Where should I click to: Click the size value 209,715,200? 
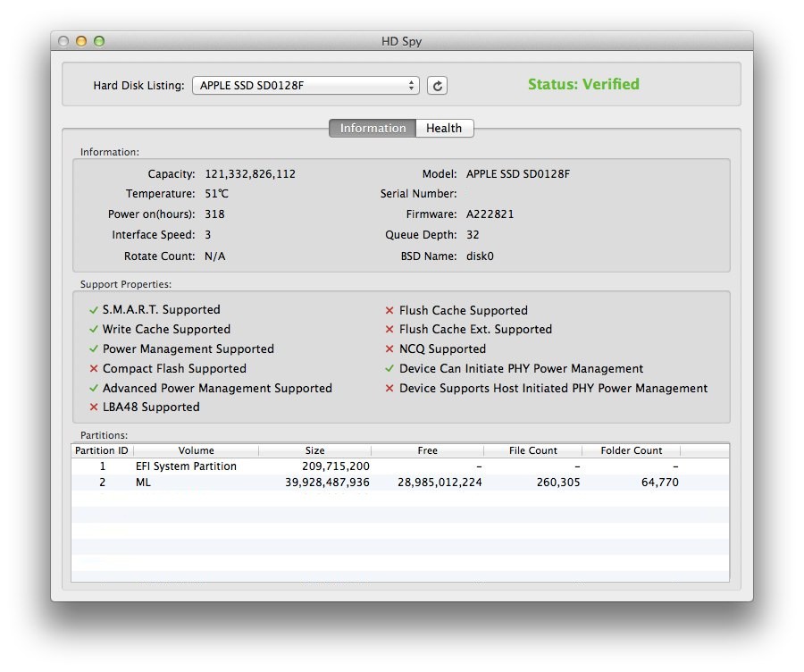click(336, 466)
